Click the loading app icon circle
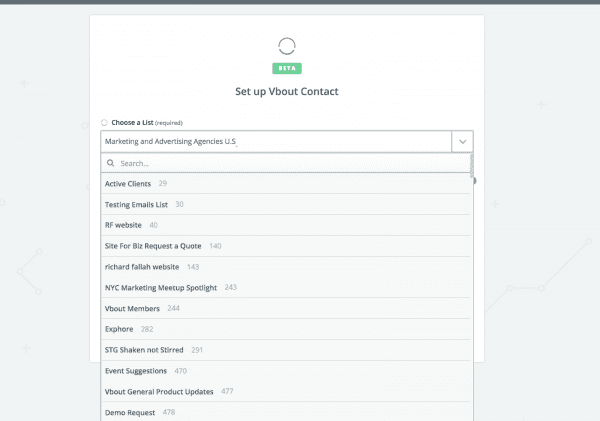The image size is (600, 421). coord(287,46)
